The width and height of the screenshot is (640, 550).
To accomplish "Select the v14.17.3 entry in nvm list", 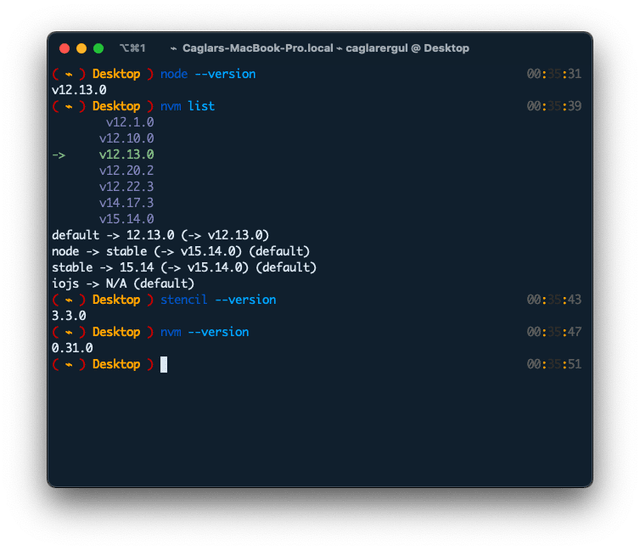I will click(127, 203).
